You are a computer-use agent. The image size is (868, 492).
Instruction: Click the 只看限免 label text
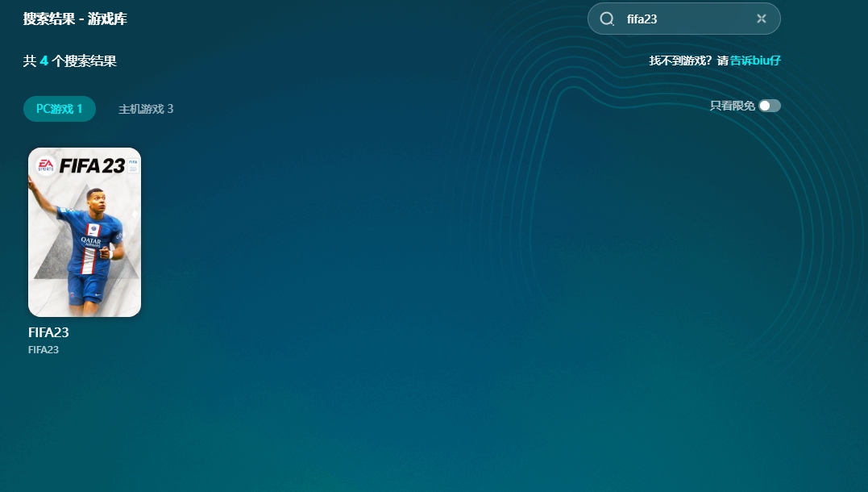tap(732, 106)
